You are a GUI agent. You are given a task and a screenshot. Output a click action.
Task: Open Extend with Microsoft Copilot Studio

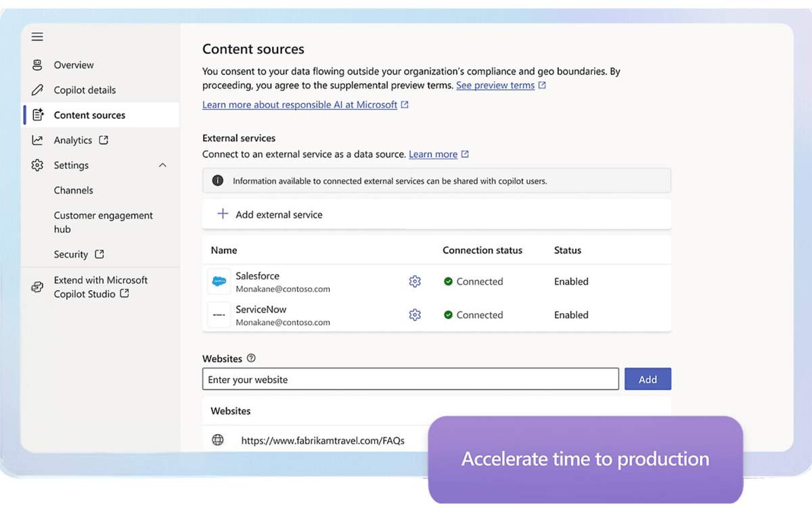pyautogui.click(x=101, y=287)
